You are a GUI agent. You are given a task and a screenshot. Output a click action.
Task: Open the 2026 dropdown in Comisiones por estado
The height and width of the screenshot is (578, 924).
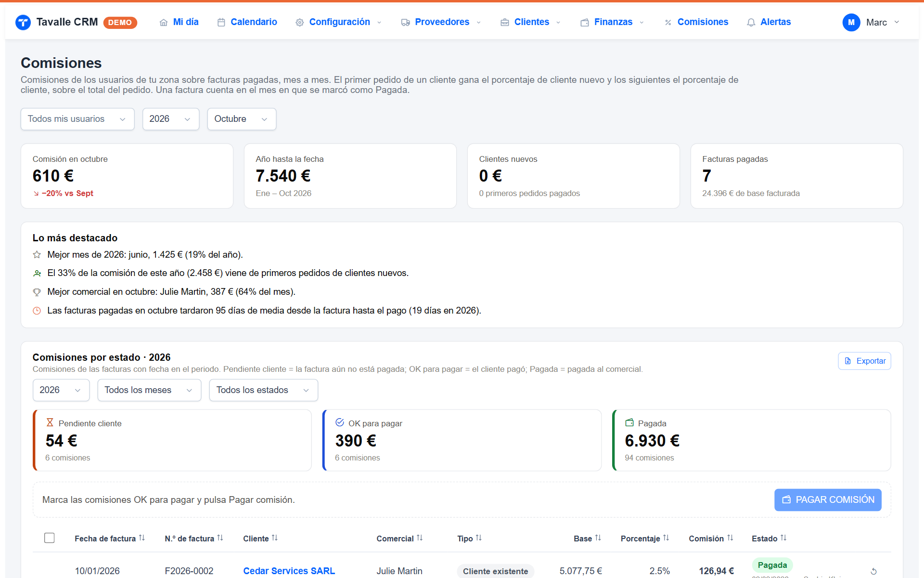pyautogui.click(x=61, y=390)
